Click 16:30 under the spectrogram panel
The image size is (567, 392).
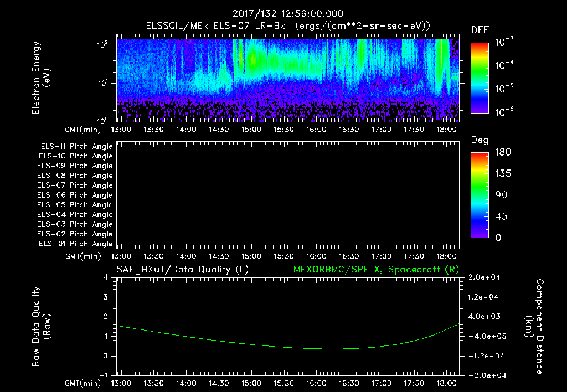click(x=349, y=130)
